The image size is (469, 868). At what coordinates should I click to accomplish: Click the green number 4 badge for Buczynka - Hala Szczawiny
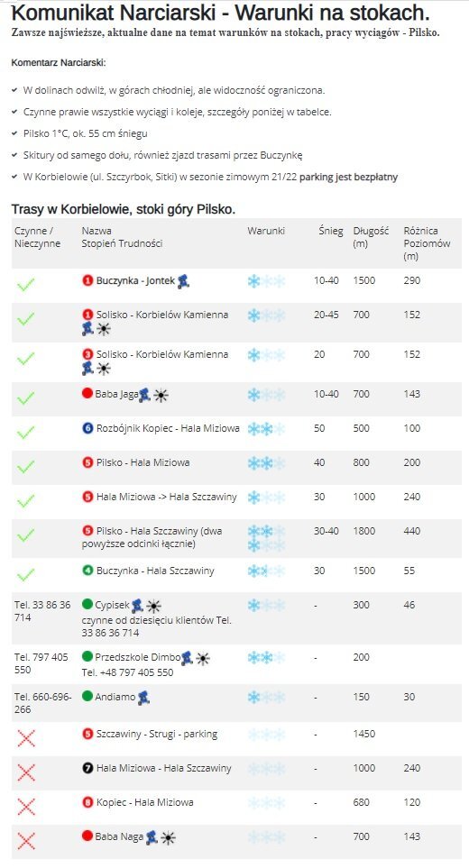tap(87, 571)
